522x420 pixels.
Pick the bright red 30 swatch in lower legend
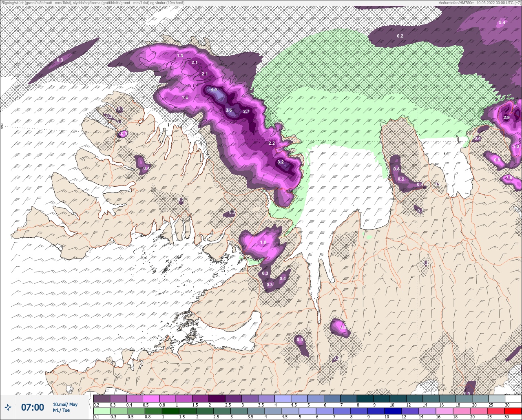[513, 411]
